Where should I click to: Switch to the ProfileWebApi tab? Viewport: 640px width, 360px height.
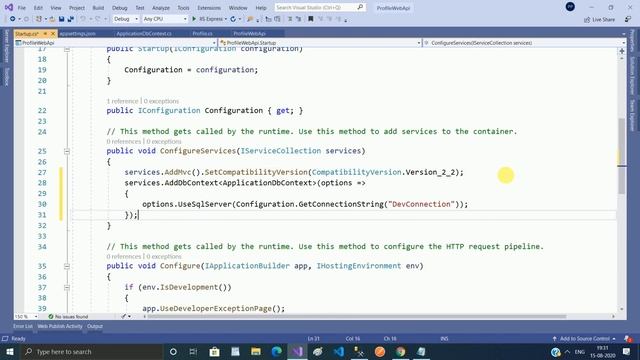(249, 33)
